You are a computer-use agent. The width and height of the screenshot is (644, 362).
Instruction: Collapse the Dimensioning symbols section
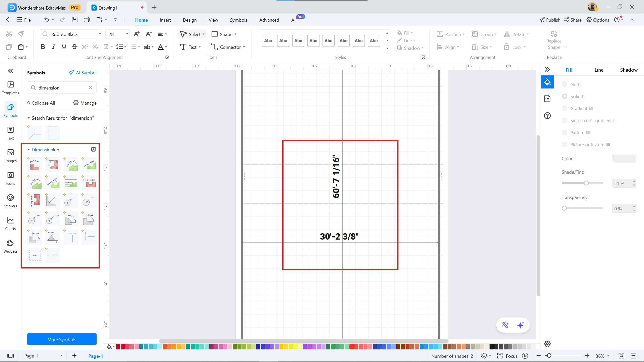28,149
